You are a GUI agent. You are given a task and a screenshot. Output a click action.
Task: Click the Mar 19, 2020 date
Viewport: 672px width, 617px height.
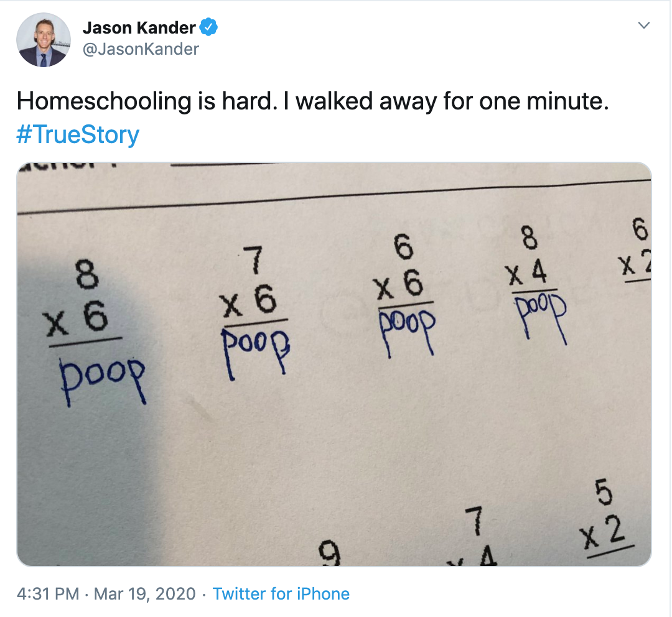point(144,594)
